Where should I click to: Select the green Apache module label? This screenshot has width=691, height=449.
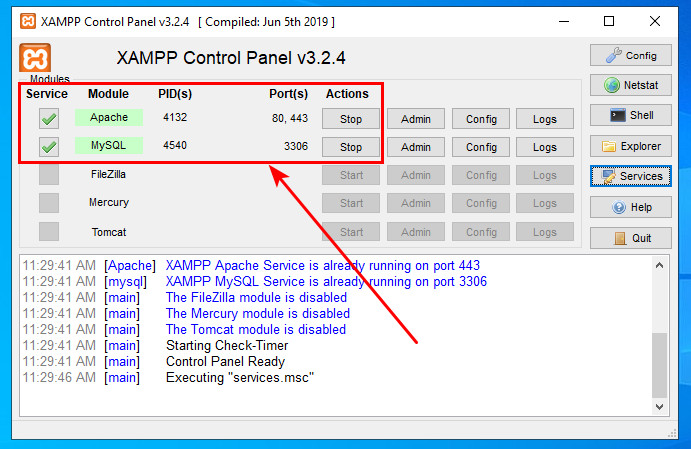[x=109, y=117]
